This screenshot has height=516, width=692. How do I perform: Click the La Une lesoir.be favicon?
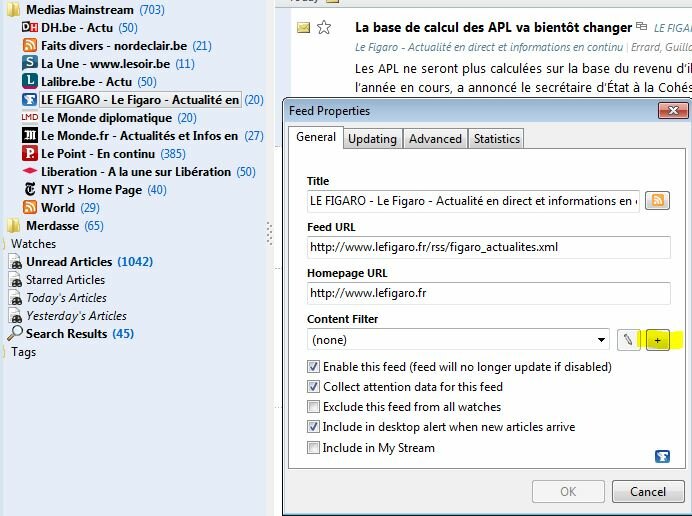[30, 63]
